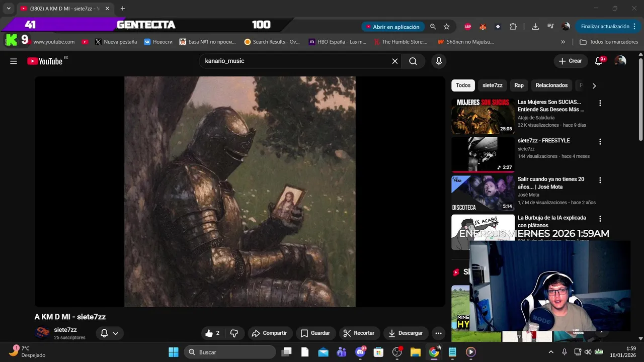Open the siete7zz channel avatar

pyautogui.click(x=42, y=333)
